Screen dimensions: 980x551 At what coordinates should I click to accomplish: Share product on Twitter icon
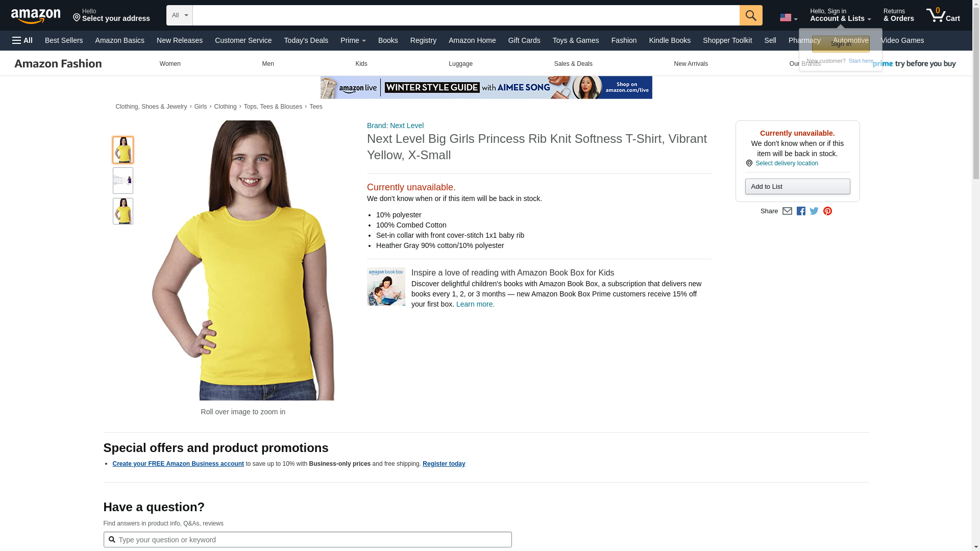[814, 211]
